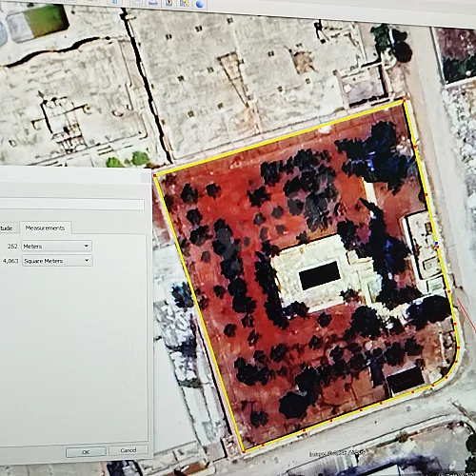Click the View in Google Maps icon

click(184, 3)
